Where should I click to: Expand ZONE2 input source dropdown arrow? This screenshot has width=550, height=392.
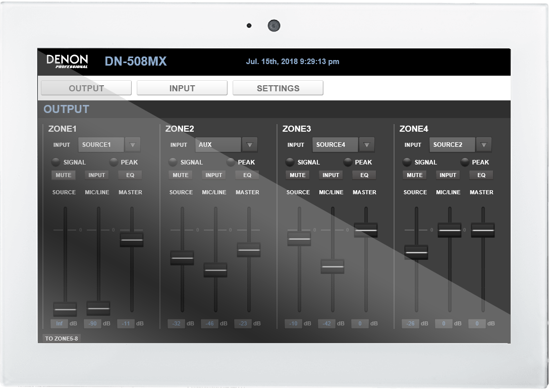point(250,145)
